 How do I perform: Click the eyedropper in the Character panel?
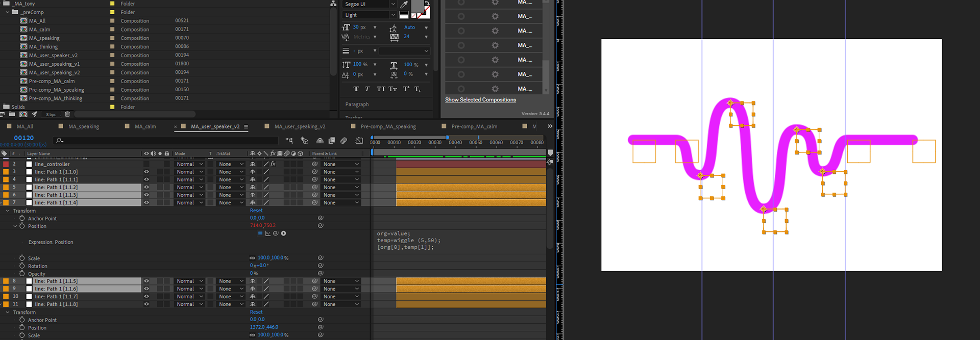point(404,4)
